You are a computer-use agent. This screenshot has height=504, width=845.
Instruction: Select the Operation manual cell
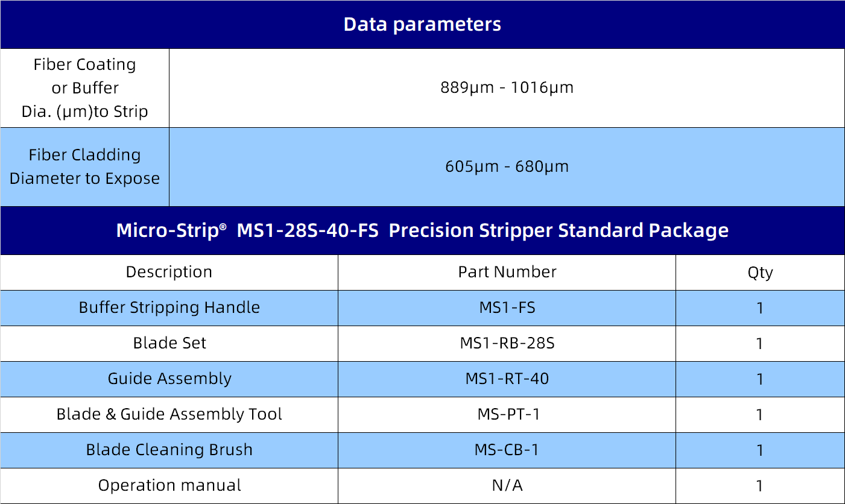(169, 486)
